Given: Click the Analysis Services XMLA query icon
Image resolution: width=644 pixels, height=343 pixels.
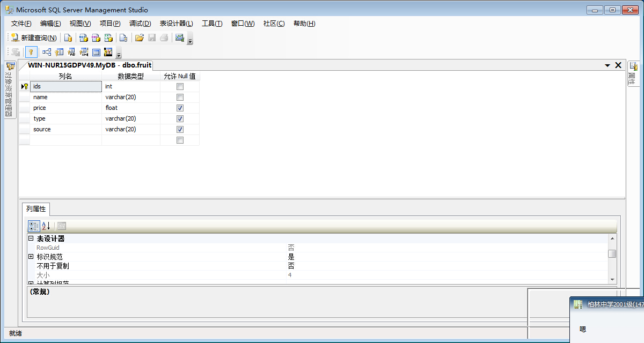Looking at the screenshot, I should (108, 38).
